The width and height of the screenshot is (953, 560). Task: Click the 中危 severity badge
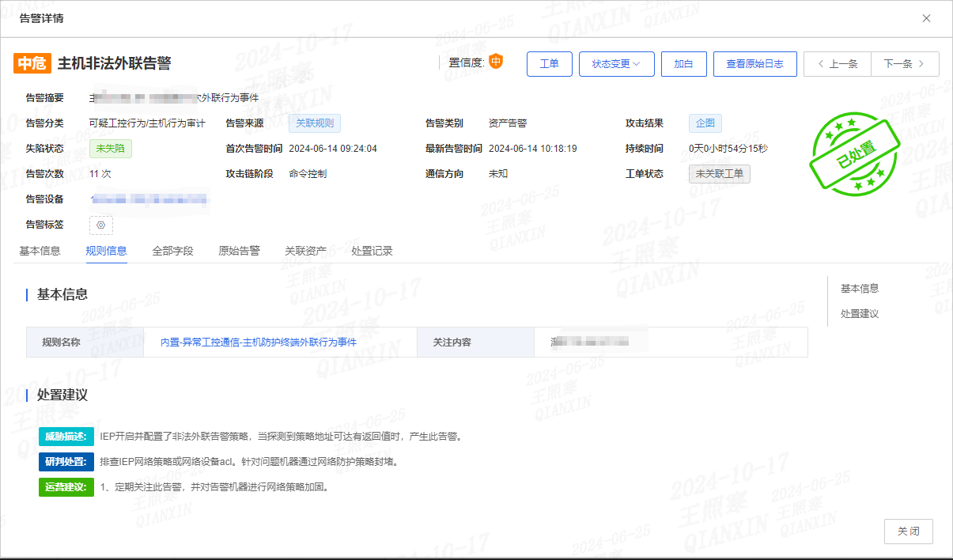click(x=32, y=63)
